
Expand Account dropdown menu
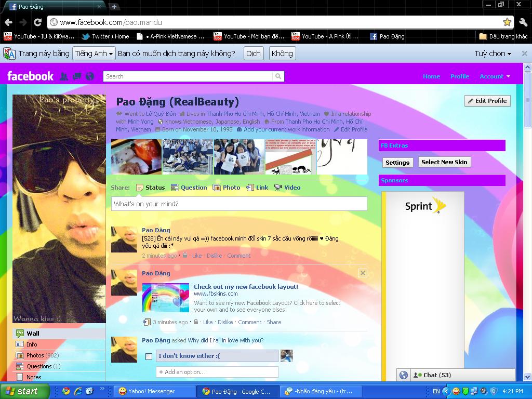[x=495, y=76]
